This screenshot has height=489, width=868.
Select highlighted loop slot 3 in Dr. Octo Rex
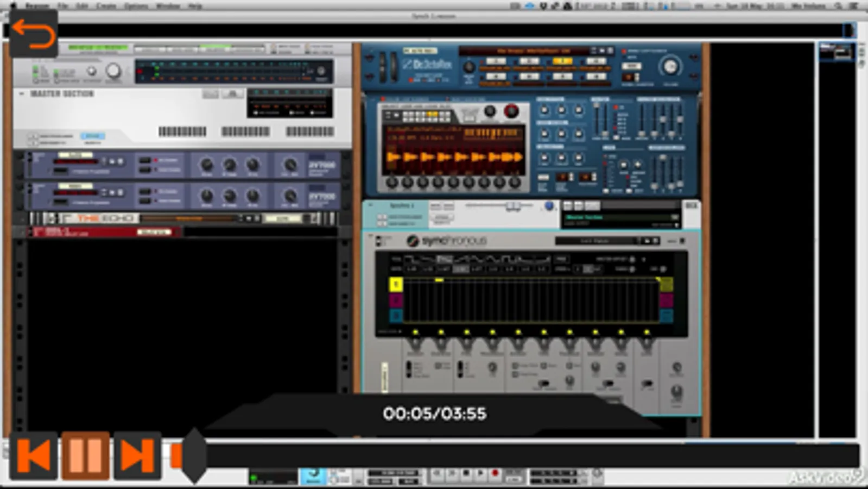(562, 61)
